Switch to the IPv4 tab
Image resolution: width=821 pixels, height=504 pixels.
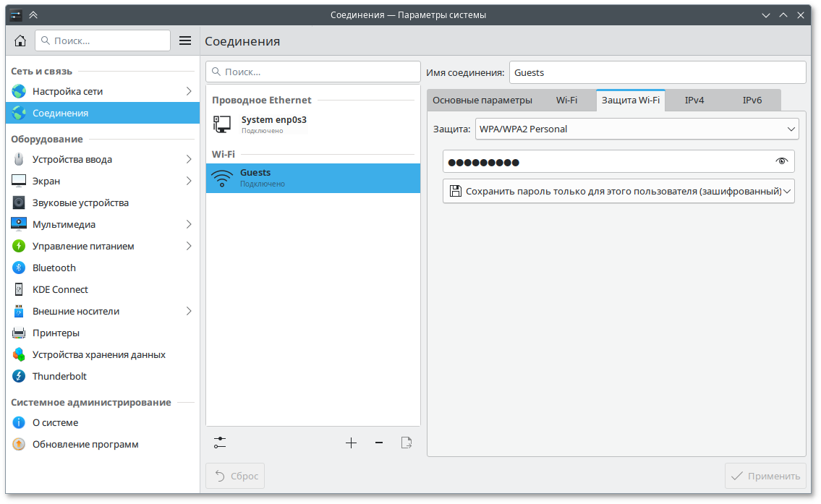694,100
